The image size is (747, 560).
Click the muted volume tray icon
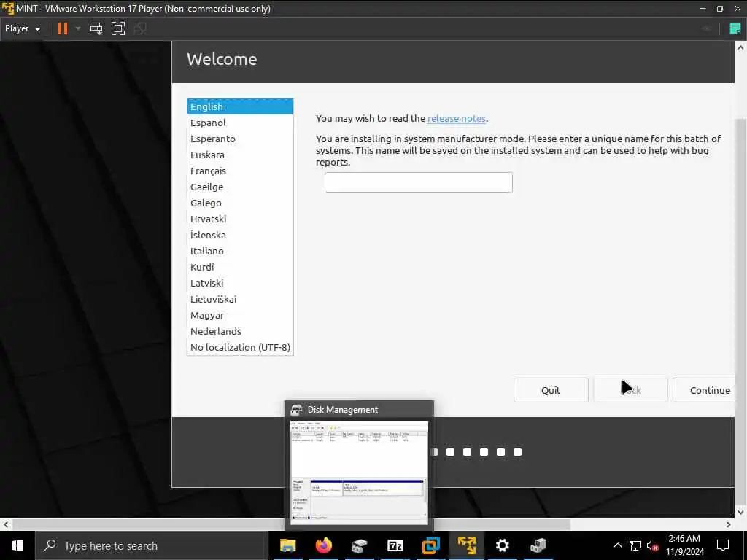tap(653, 545)
